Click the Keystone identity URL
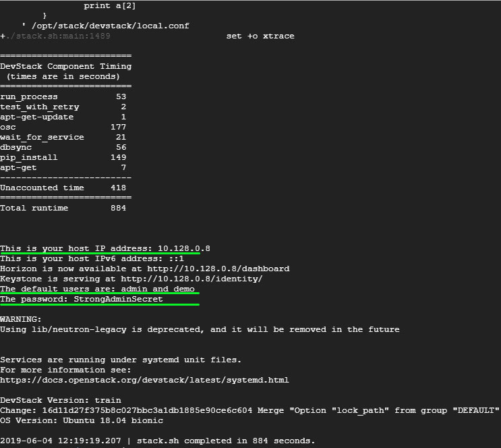 pos(191,279)
